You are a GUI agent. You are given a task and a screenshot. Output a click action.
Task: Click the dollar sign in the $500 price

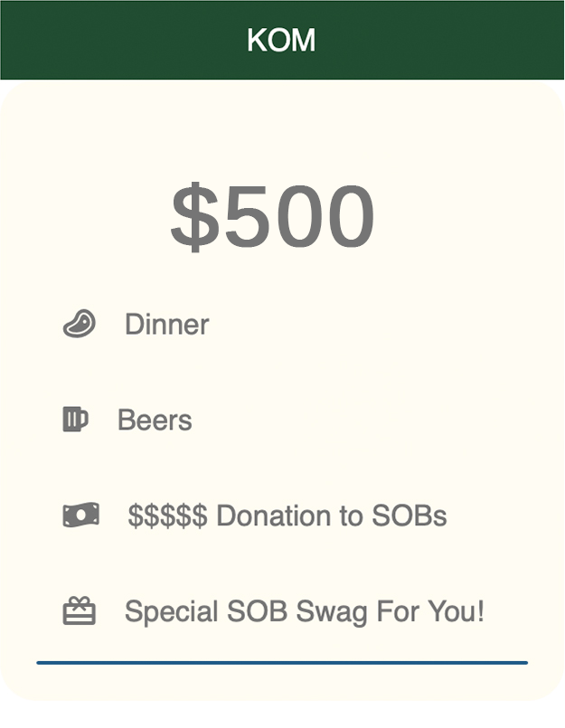pos(194,217)
